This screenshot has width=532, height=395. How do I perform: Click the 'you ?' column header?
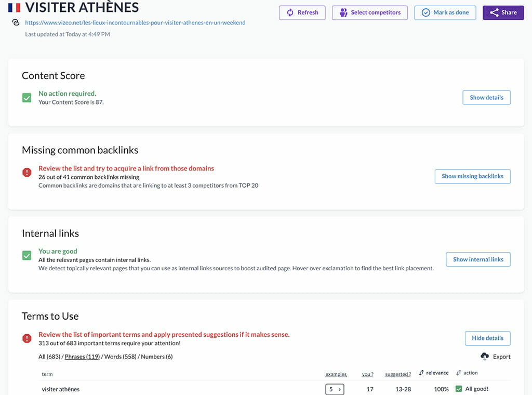367,374
